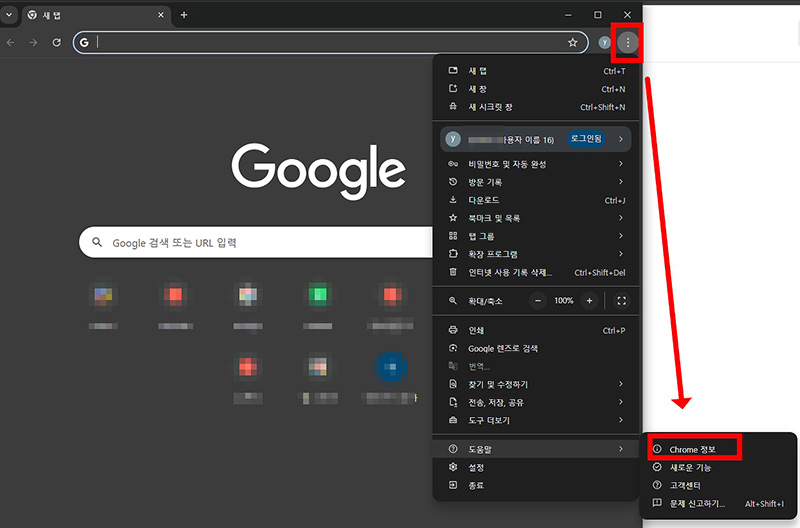
Task: Increase zoom with the plus button
Action: [x=589, y=301]
